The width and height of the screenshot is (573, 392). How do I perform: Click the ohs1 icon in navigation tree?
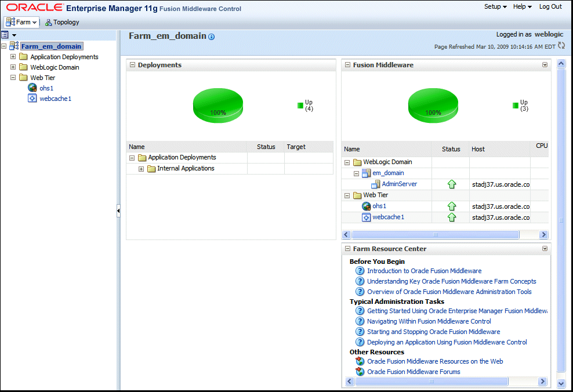[x=32, y=88]
